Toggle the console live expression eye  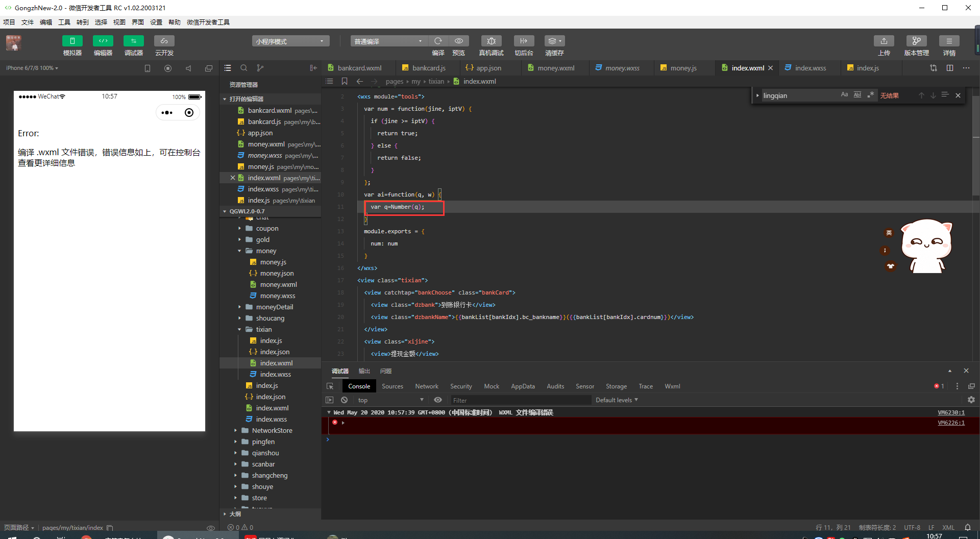[438, 400]
